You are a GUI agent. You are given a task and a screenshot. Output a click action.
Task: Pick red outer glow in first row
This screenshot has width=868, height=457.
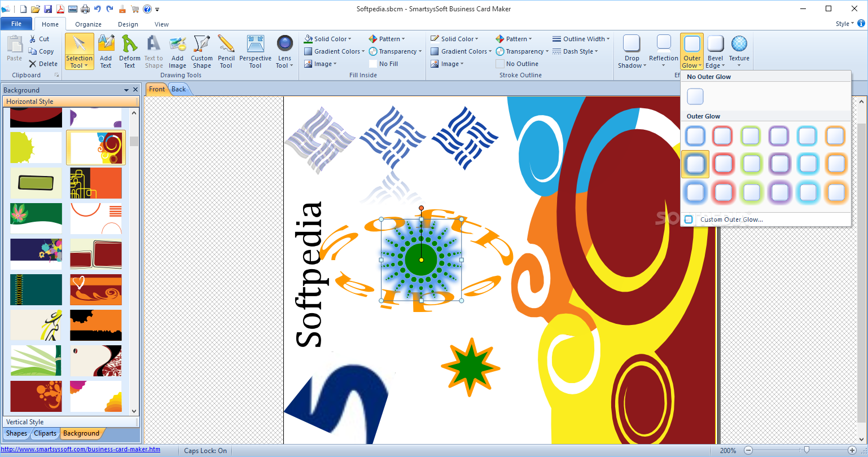coord(723,136)
